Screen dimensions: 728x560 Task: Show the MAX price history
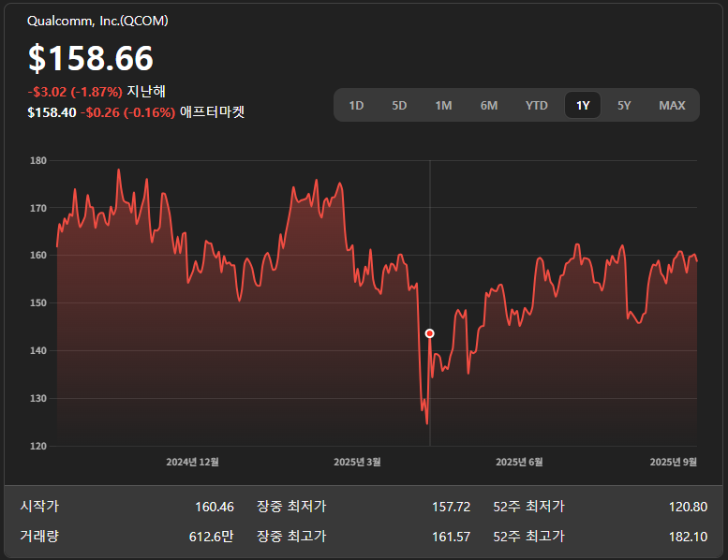pyautogui.click(x=672, y=105)
